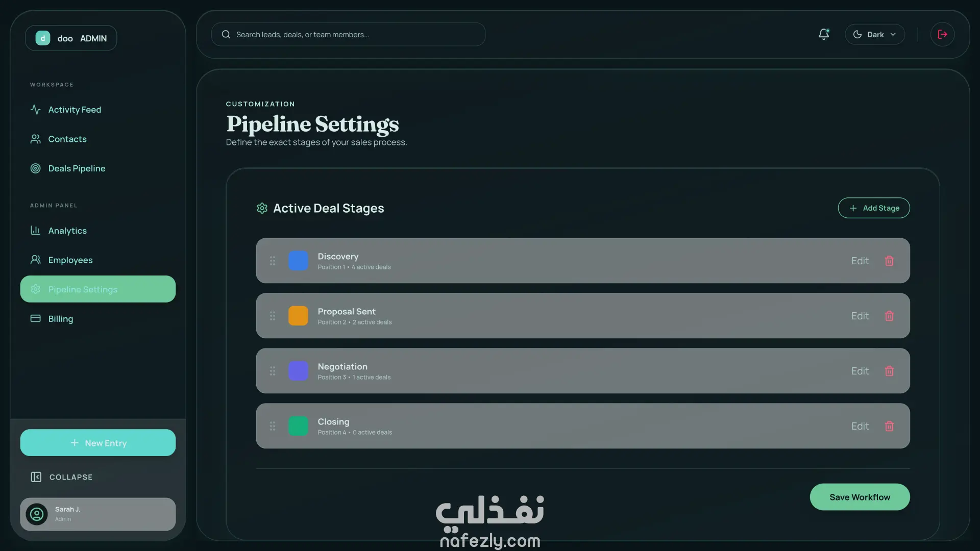The width and height of the screenshot is (980, 551).
Task: Click the drag handle on Negotiation stage
Action: pos(273,371)
